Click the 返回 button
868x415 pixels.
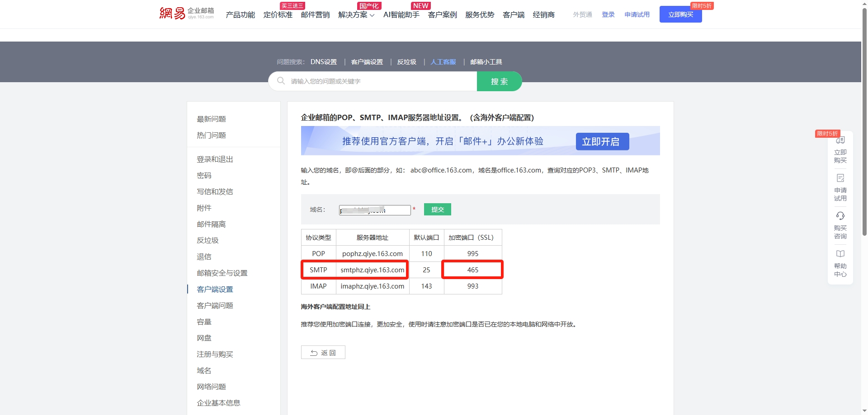coord(323,352)
